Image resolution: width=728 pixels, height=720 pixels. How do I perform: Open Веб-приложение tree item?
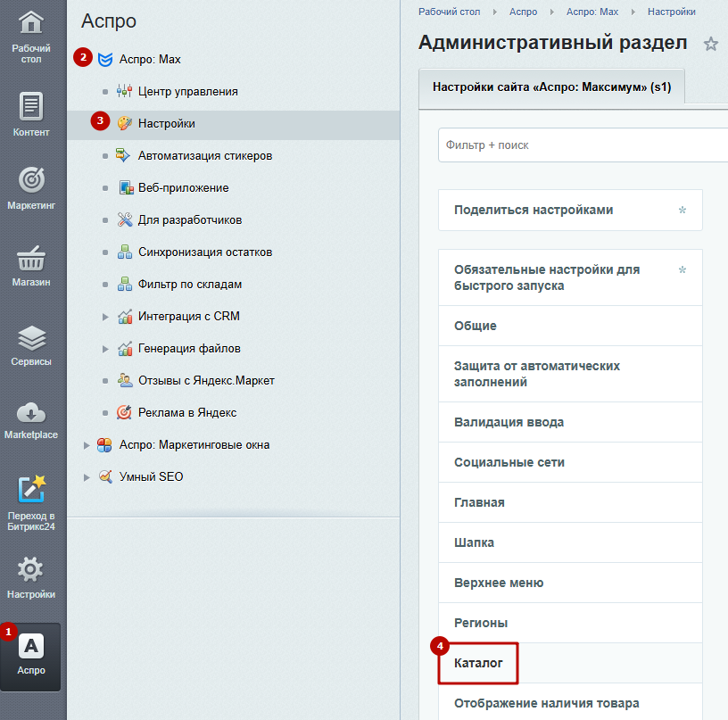point(184,187)
